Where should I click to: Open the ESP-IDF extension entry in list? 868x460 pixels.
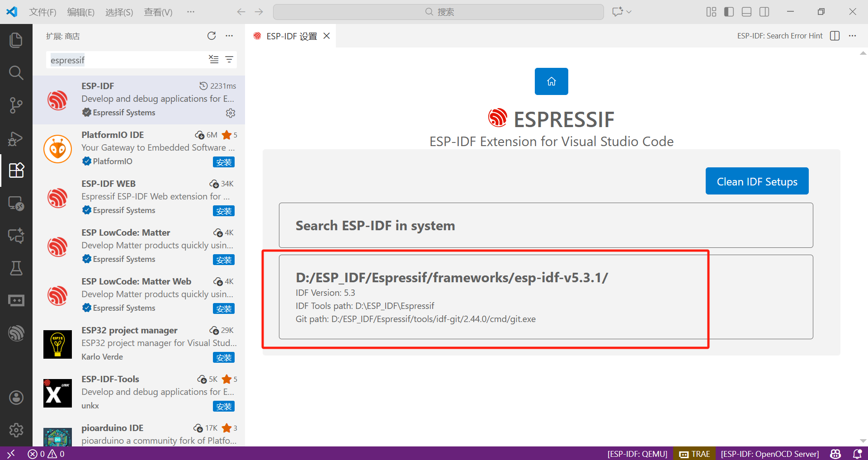[139, 100]
